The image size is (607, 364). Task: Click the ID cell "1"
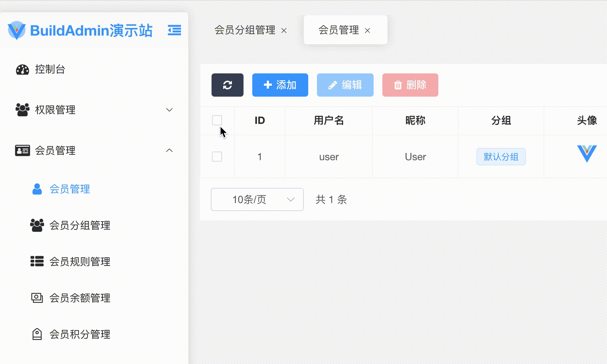coord(260,157)
